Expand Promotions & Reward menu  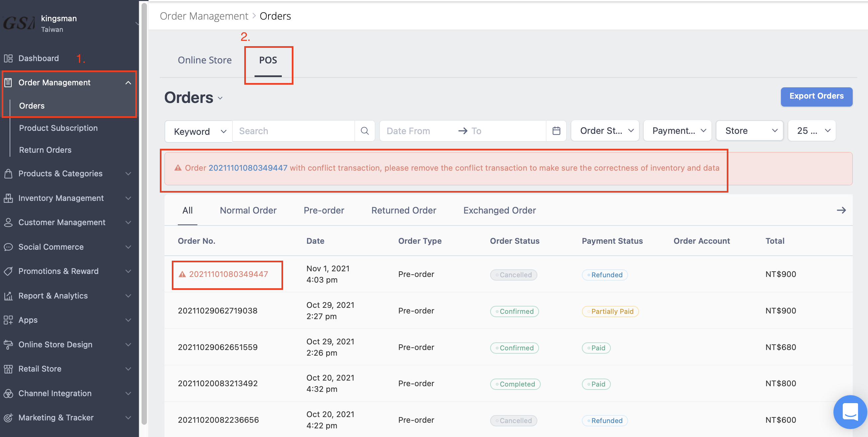(x=128, y=271)
